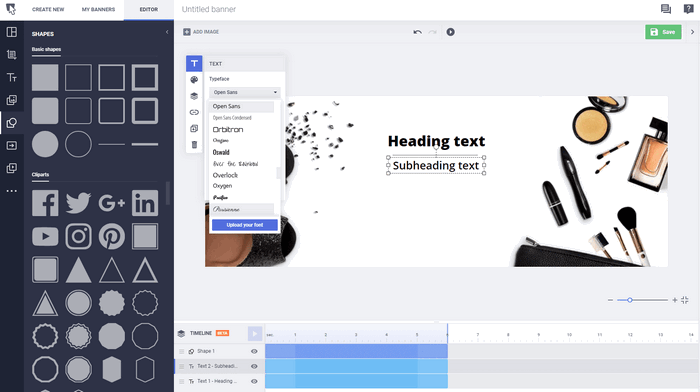Open the Typeface dropdown showing Open Sans
Viewport: 700px width, 392px height.
point(245,92)
